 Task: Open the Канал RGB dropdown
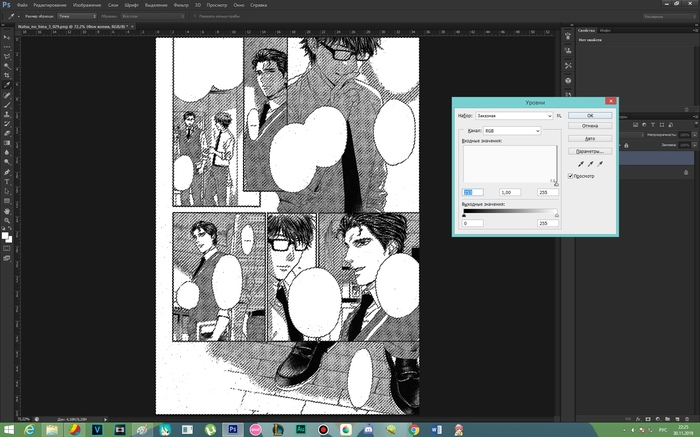pyautogui.click(x=512, y=131)
